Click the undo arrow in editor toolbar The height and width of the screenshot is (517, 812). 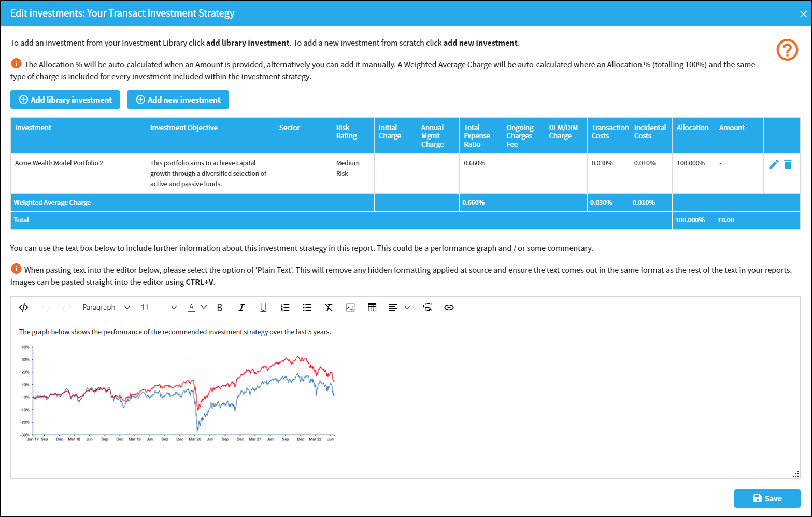pos(46,308)
